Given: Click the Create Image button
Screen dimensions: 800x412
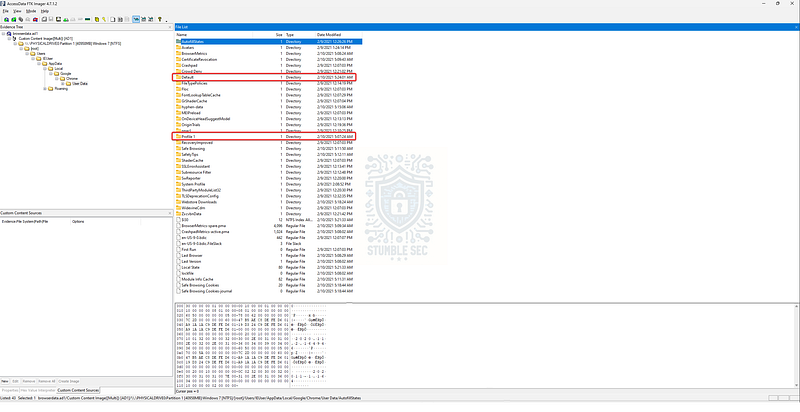Looking at the screenshot, I should point(69,381).
